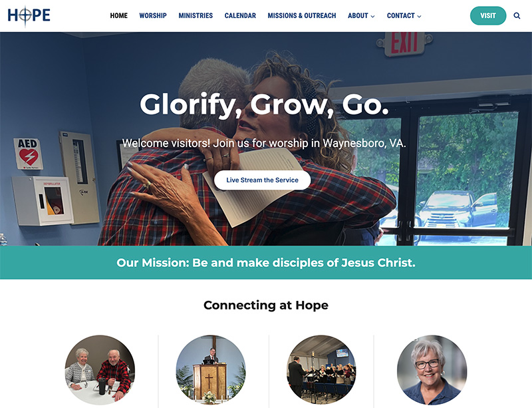The image size is (532, 408).
Task: Click the About nav label
Action: tap(358, 15)
